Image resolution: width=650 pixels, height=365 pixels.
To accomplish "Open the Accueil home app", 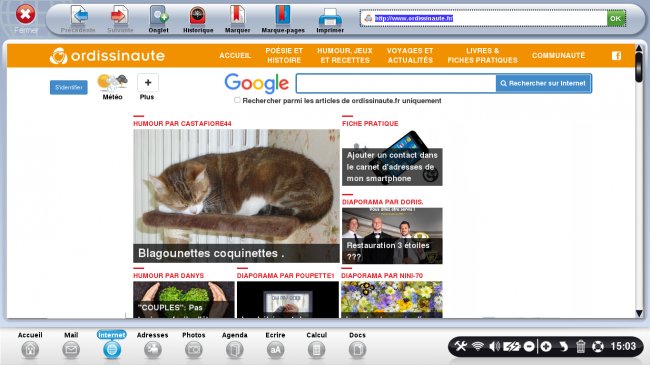I will click(x=30, y=345).
